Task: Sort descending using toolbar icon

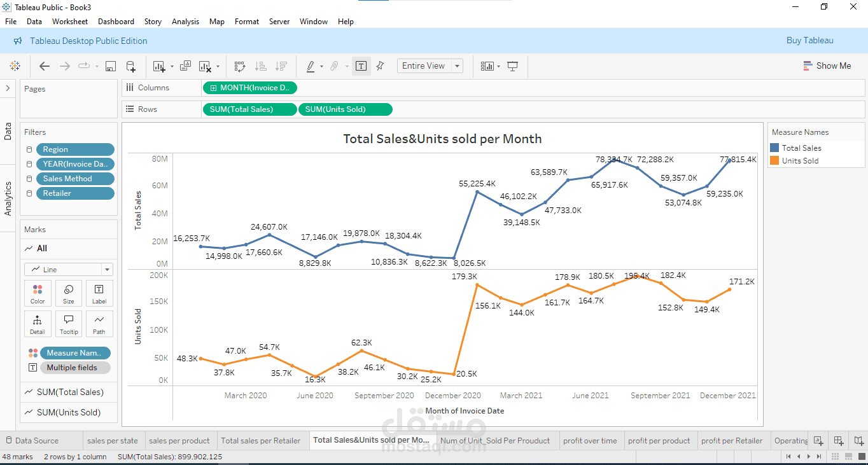Action: point(281,66)
